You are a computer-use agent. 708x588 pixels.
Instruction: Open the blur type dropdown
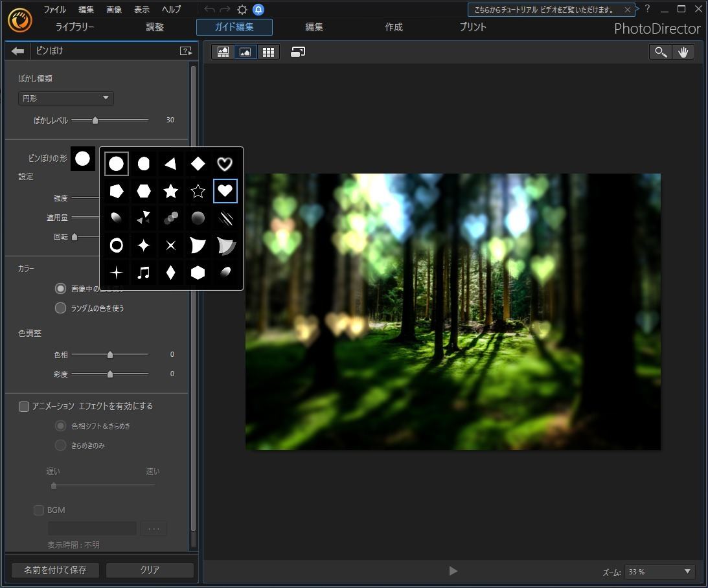[x=66, y=98]
